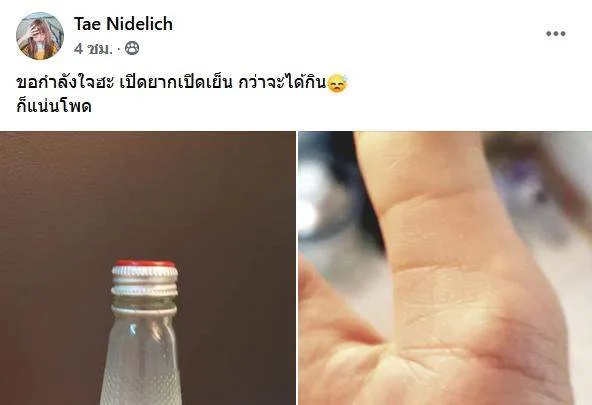Open the hand photo on the right
Viewport: 592px width, 405px height.
(x=445, y=268)
